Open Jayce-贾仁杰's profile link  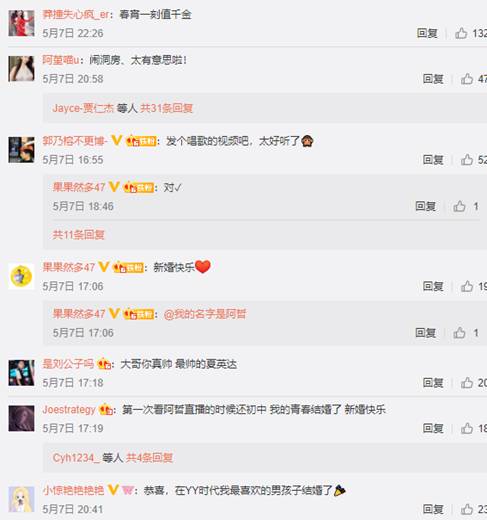click(83, 108)
